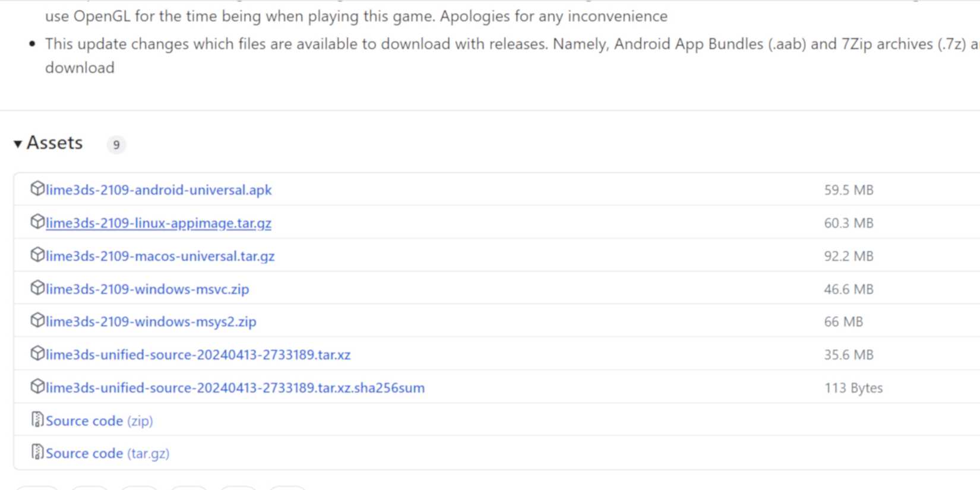Open the unified-source .tar.xz.sha256sum link

(x=235, y=388)
